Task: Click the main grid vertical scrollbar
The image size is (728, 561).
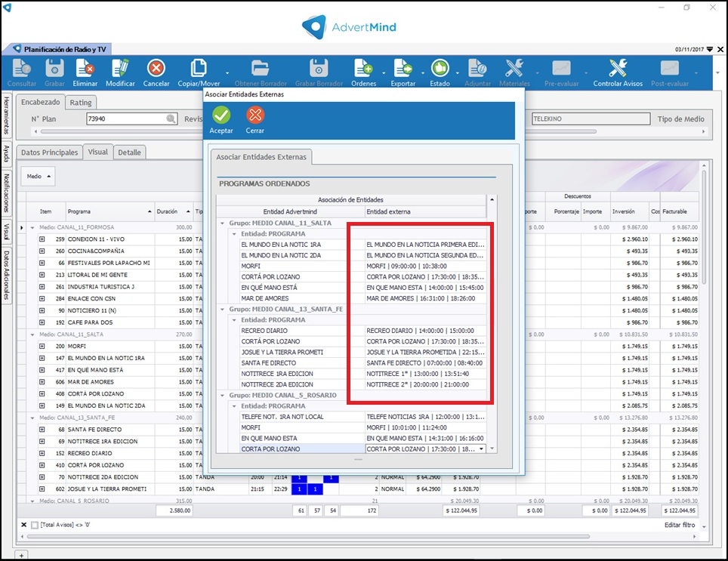Action: tap(704, 227)
